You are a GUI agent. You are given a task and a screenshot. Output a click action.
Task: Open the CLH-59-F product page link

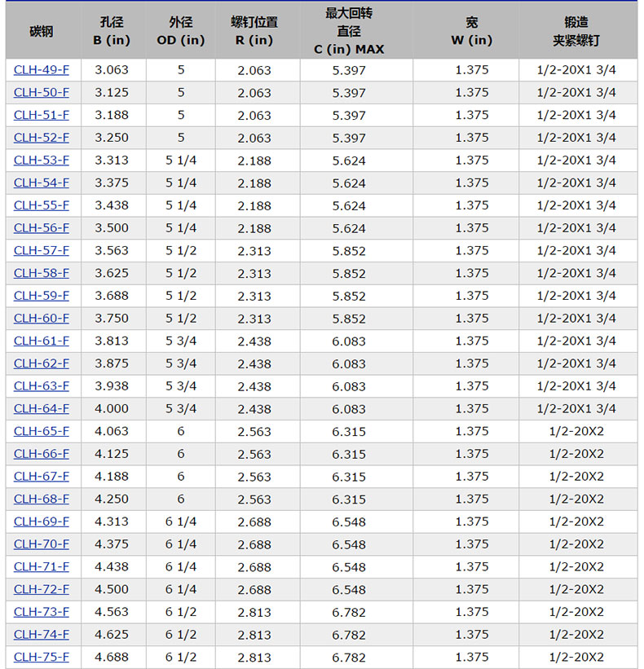pyautogui.click(x=42, y=296)
